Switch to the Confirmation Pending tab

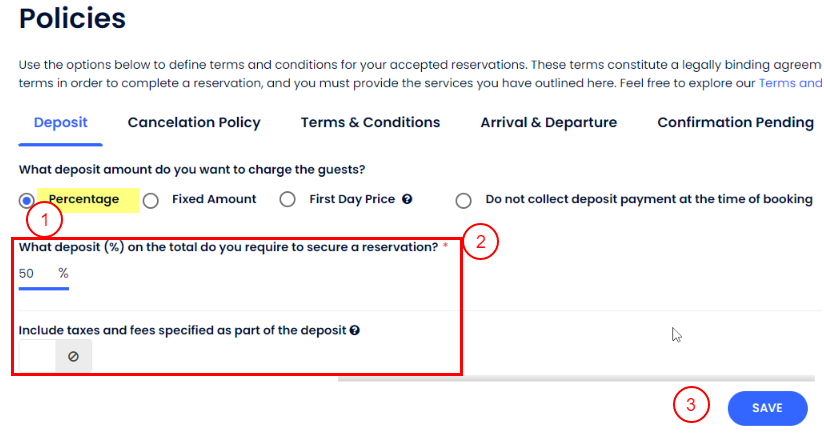[x=735, y=123]
